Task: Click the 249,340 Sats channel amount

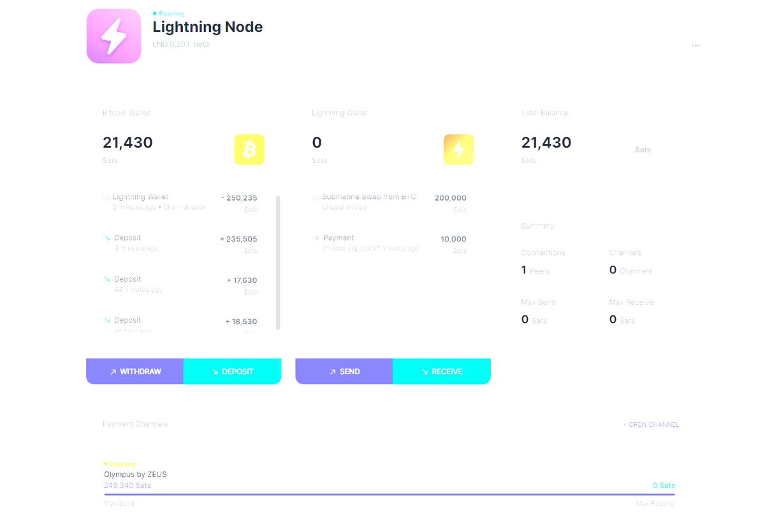Action: point(127,485)
